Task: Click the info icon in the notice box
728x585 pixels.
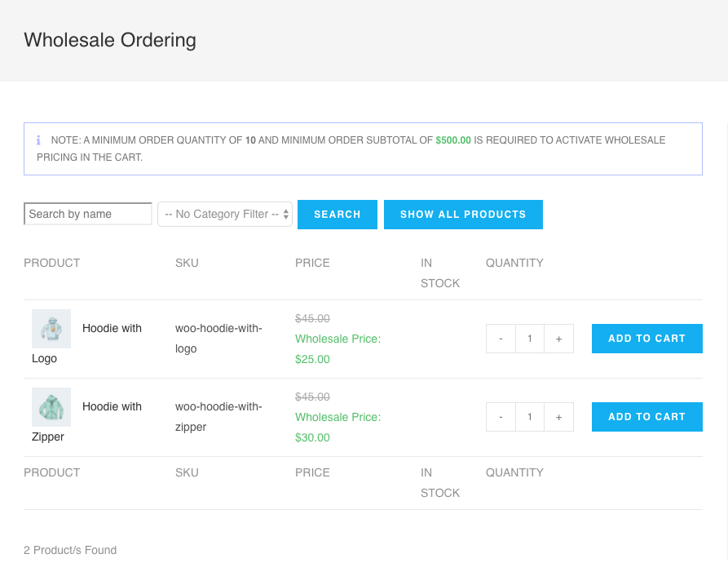Action: click(38, 140)
